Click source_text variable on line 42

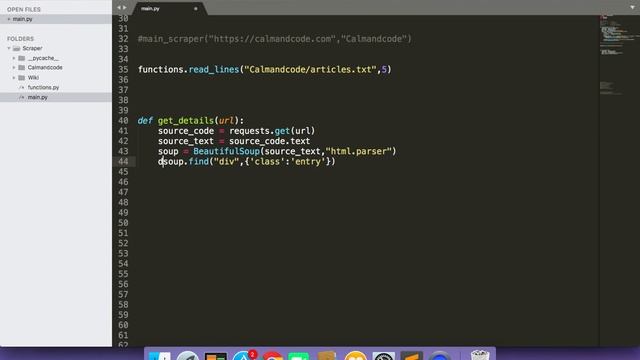[186, 141]
